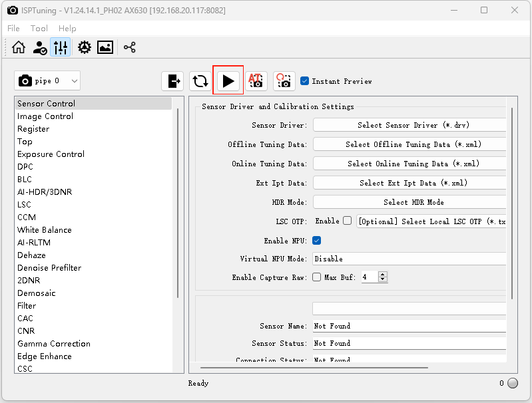Open the Select HDR Mode dropdown
This screenshot has height=403, width=532.
pyautogui.click(x=409, y=202)
